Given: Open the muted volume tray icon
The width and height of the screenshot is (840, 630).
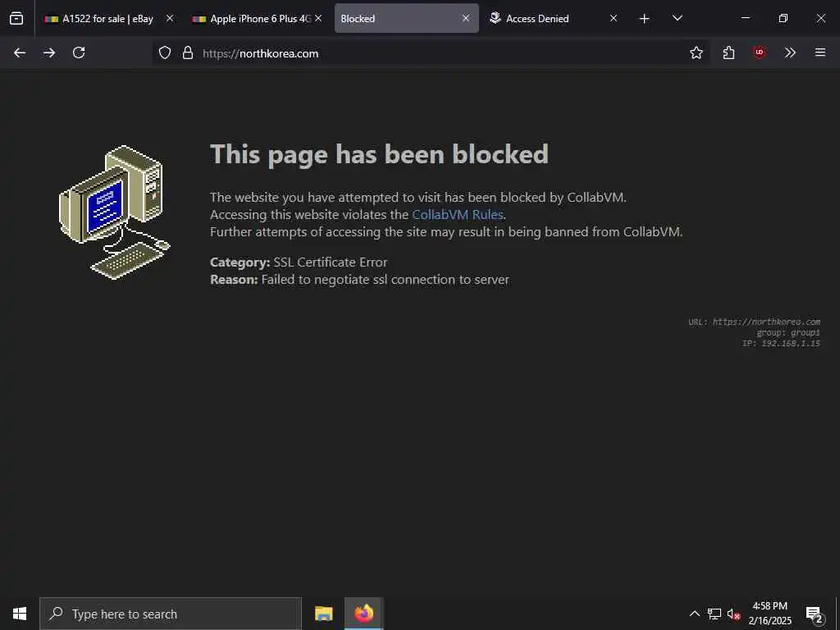Looking at the screenshot, I should [x=733, y=614].
